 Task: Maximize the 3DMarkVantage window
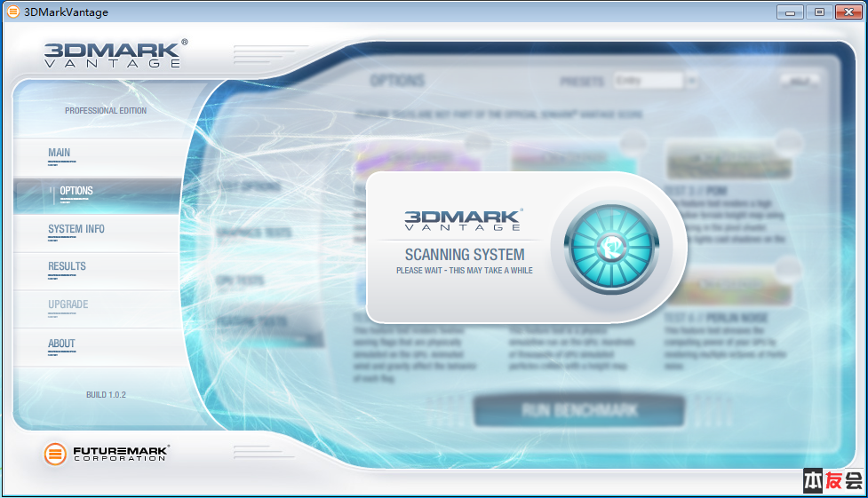[x=819, y=12]
